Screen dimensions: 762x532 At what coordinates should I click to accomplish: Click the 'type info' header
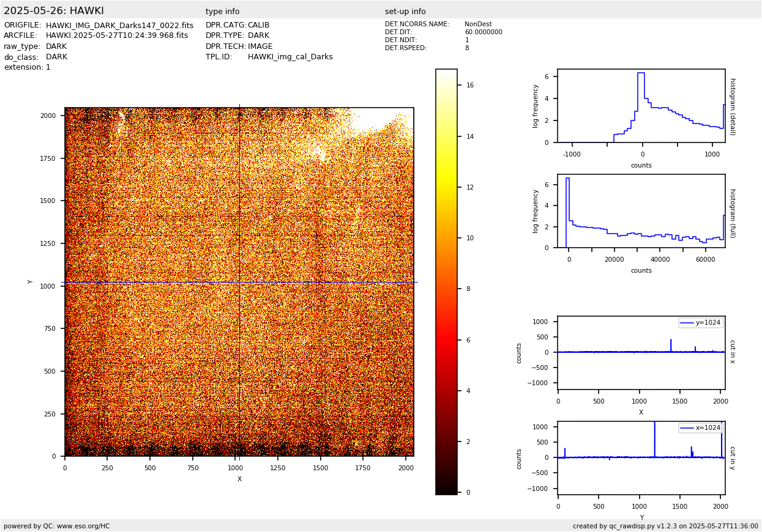pyautogui.click(x=222, y=12)
